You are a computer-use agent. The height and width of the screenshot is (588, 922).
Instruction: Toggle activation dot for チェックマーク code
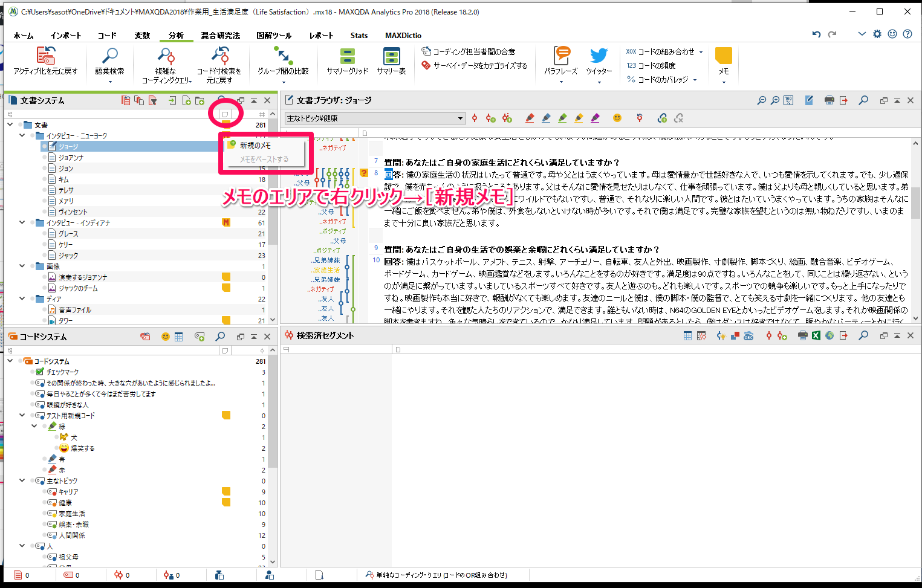coord(32,372)
